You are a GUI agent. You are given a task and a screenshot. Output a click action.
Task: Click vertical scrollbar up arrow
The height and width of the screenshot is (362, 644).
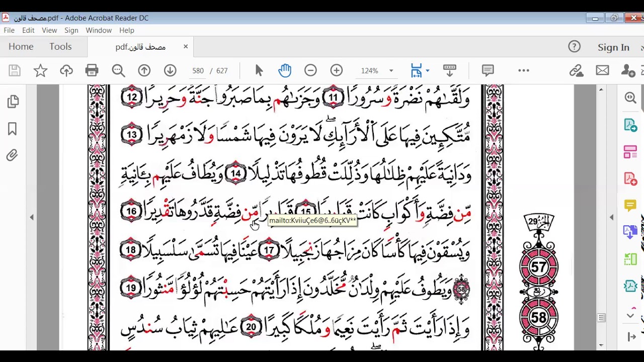pyautogui.click(x=601, y=89)
